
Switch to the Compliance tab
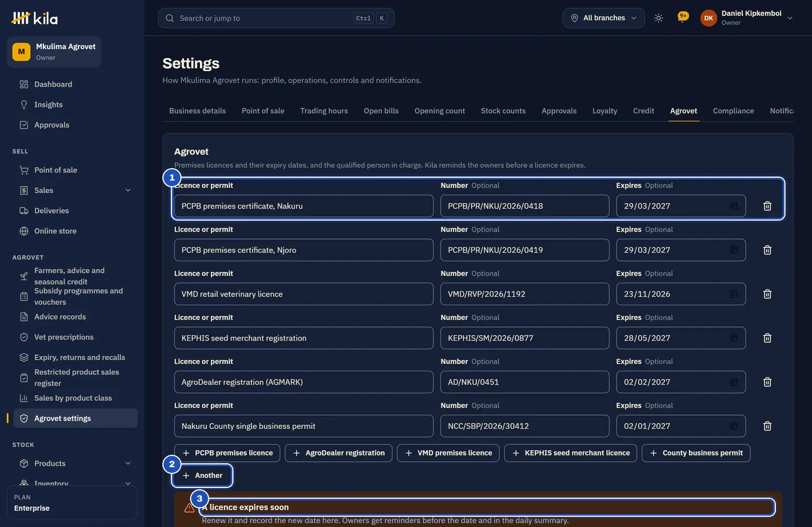point(733,111)
